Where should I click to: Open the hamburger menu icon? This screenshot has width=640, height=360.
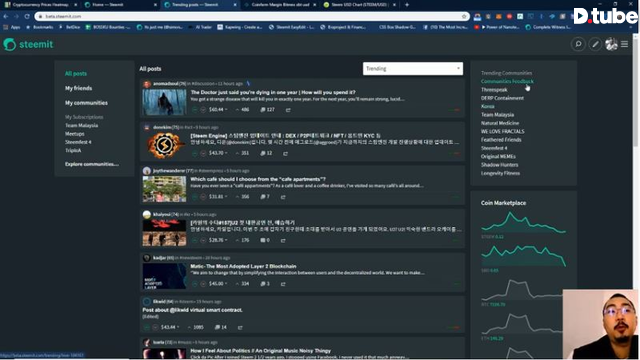(x=624, y=44)
